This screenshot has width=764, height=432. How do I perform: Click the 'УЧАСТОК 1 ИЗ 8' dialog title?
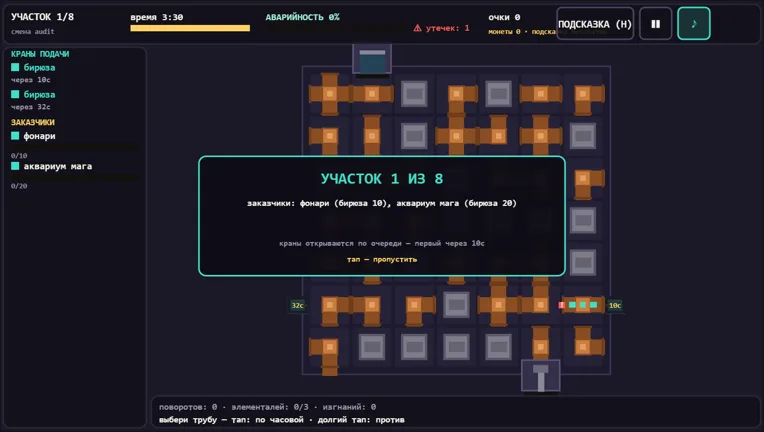point(382,179)
